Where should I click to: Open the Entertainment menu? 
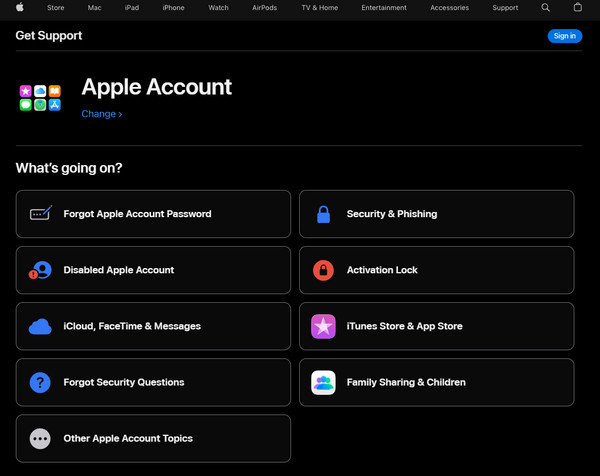click(x=384, y=8)
